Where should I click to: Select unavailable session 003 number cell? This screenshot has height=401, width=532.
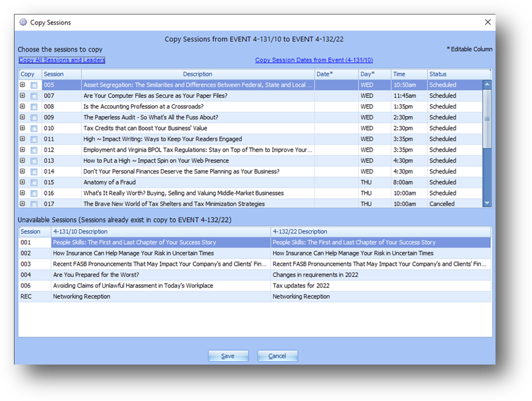(35, 264)
